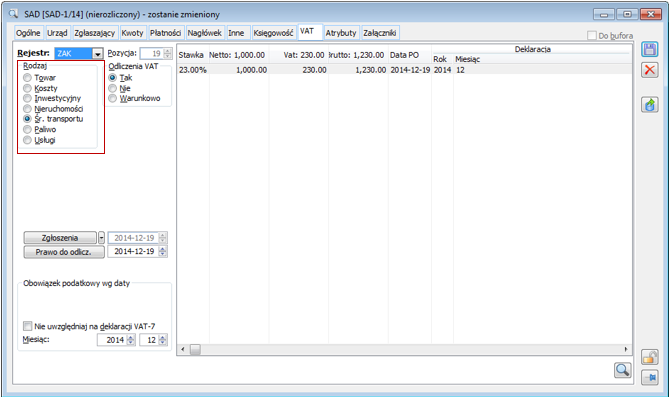The width and height of the screenshot is (669, 397).
Task: Click the window title magnifier icon
Action: (x=13, y=14)
